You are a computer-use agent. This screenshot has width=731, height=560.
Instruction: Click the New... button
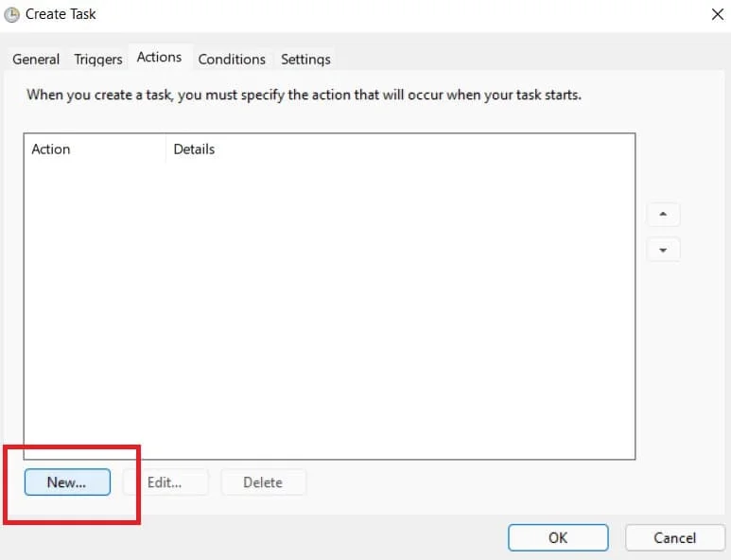67,482
